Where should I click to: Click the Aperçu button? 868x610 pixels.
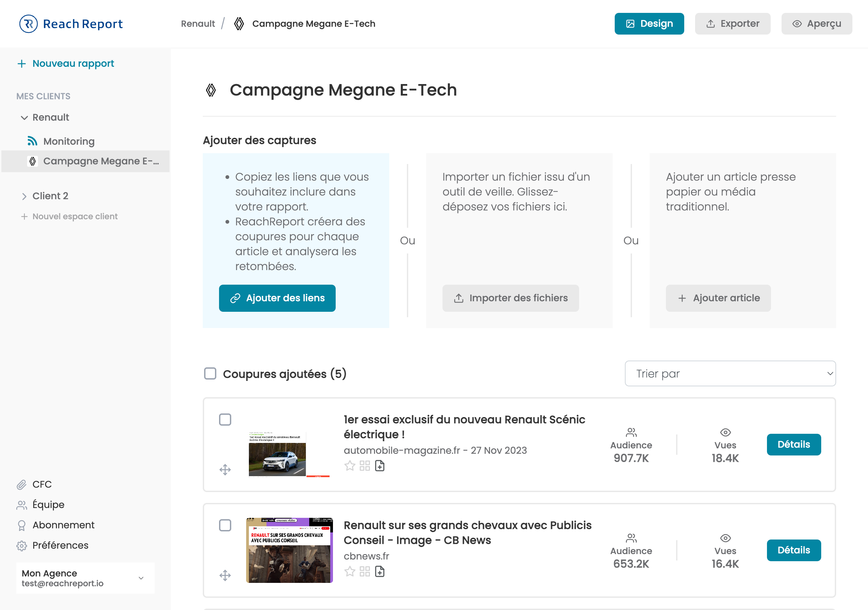click(x=816, y=24)
